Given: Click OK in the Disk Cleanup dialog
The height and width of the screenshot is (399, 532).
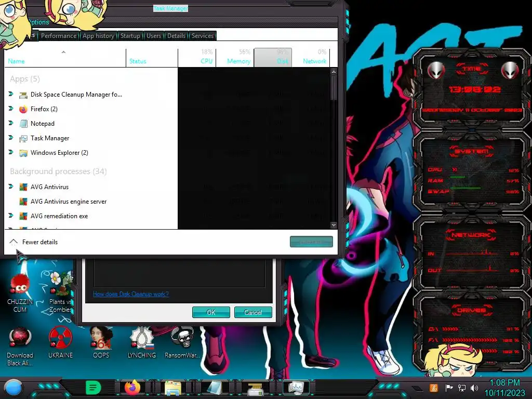Looking at the screenshot, I should click(211, 312).
